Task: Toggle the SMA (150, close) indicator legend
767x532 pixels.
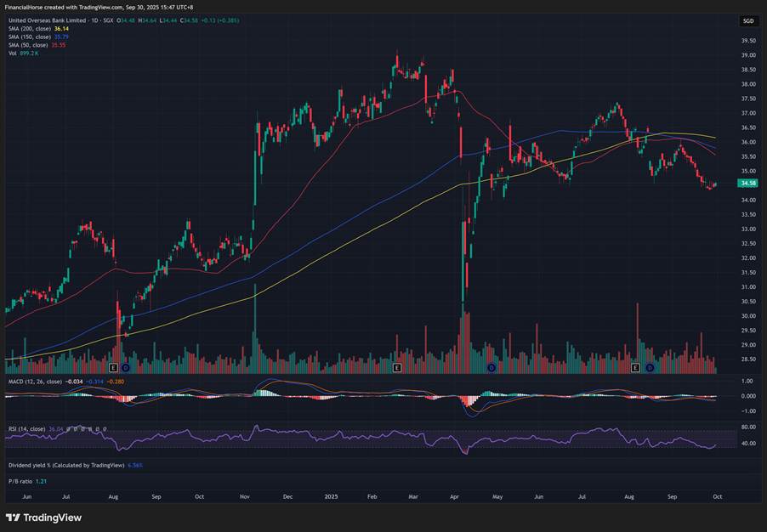Action: (x=31, y=37)
